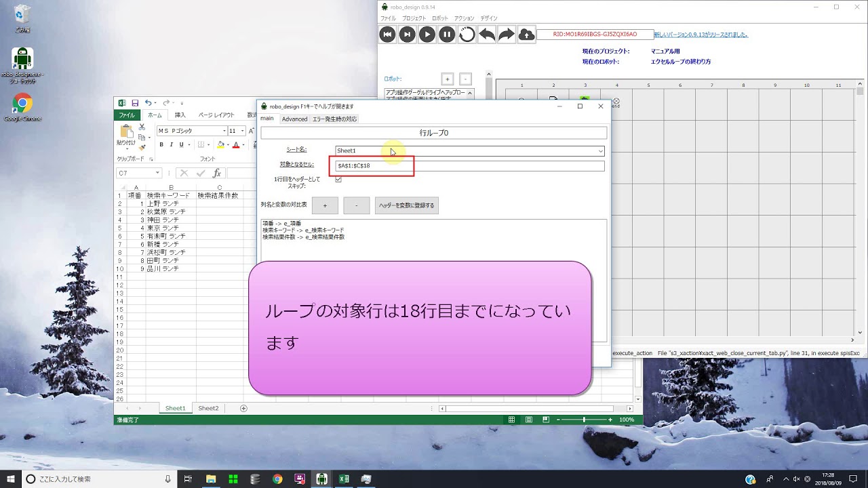Switch to the エラー発生時の対応 tab

334,119
